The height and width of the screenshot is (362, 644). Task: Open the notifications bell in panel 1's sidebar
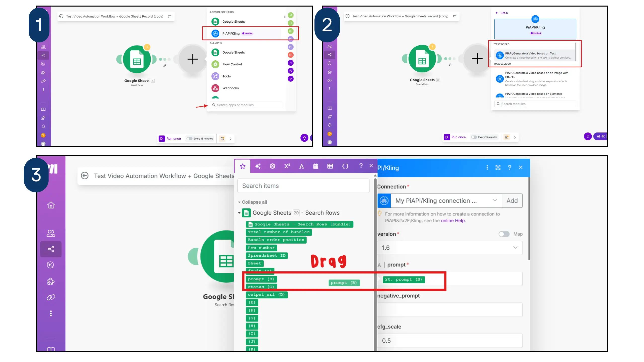(x=43, y=126)
